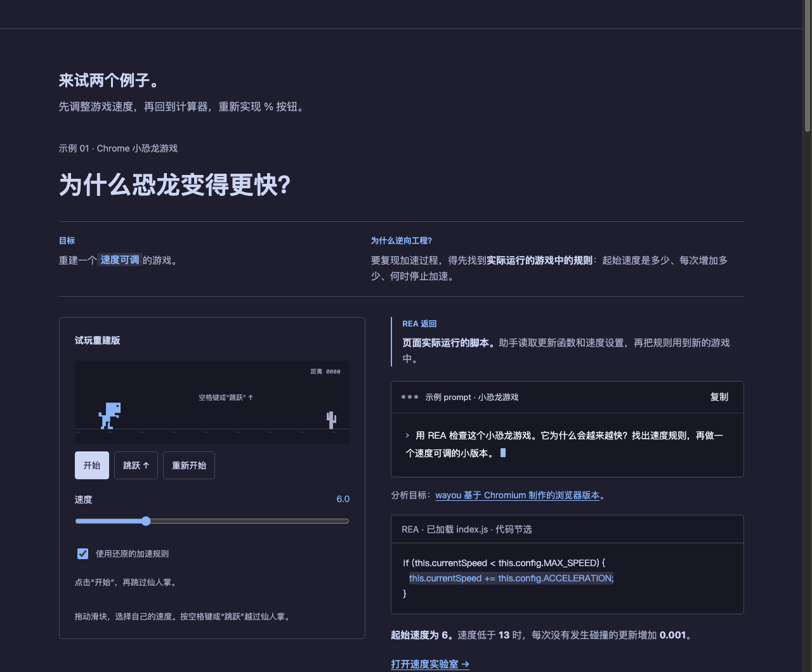
Task: Click the REA · 已加载 index.js header
Action: (x=467, y=529)
